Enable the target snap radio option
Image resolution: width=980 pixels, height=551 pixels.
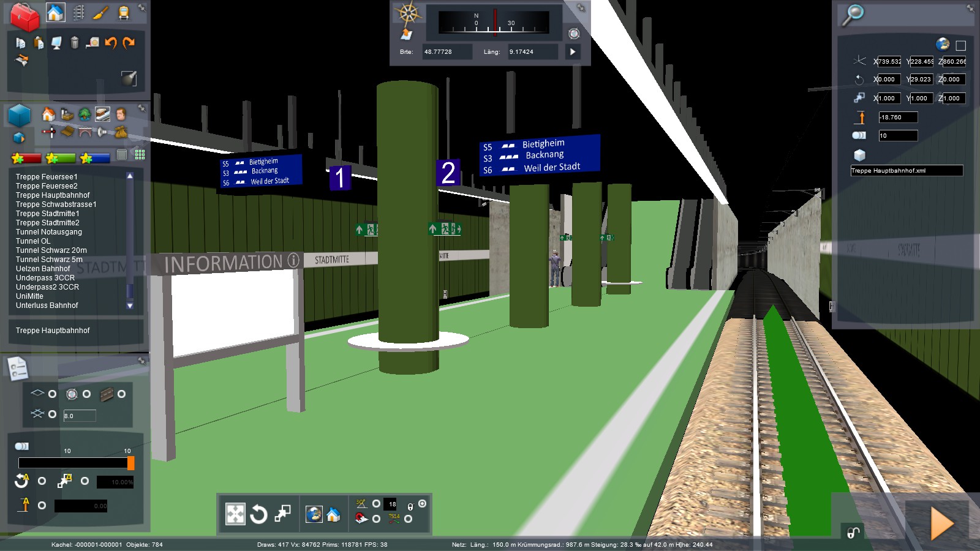[x=86, y=394]
